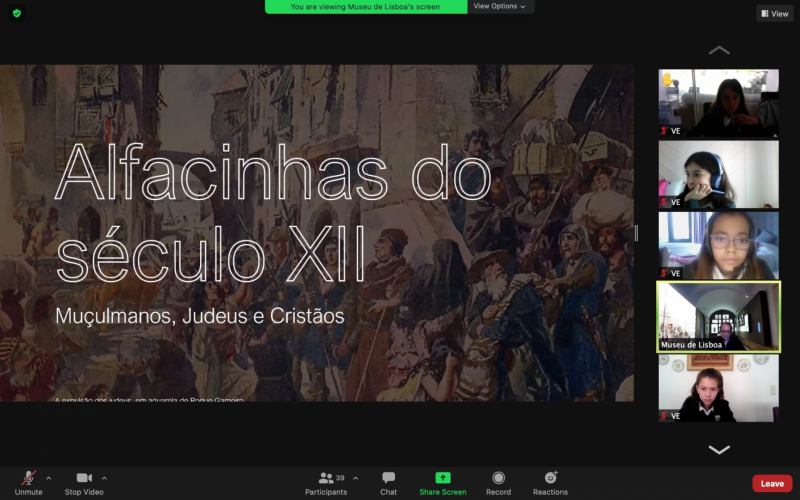The width and height of the screenshot is (800, 500).
Task: Click the Museu de Lisboa name label
Action: point(691,345)
